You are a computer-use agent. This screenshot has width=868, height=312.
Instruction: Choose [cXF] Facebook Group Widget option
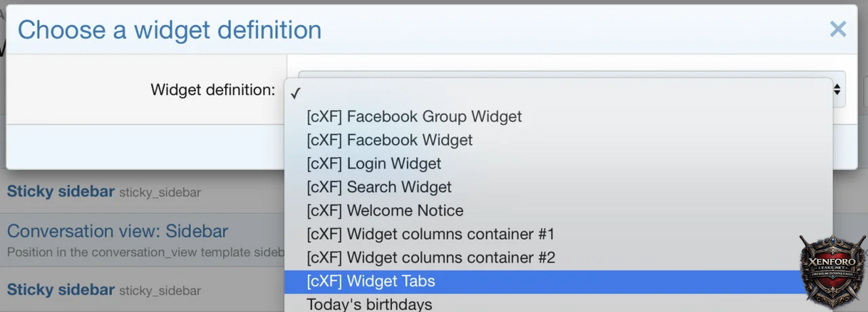[x=414, y=117]
